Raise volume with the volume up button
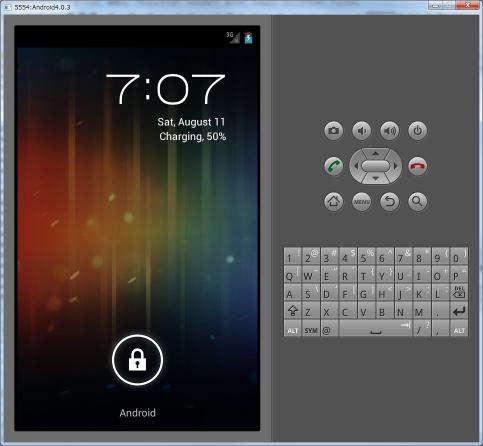Viewport: 483px width, 446px height. [389, 130]
